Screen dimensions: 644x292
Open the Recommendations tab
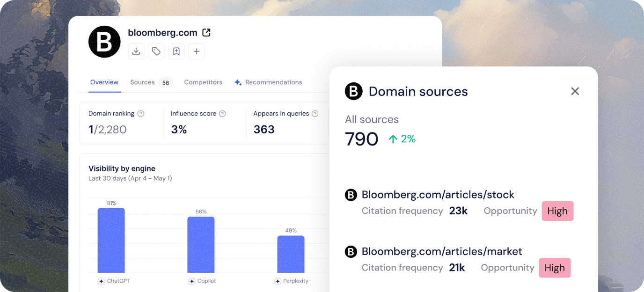273,82
